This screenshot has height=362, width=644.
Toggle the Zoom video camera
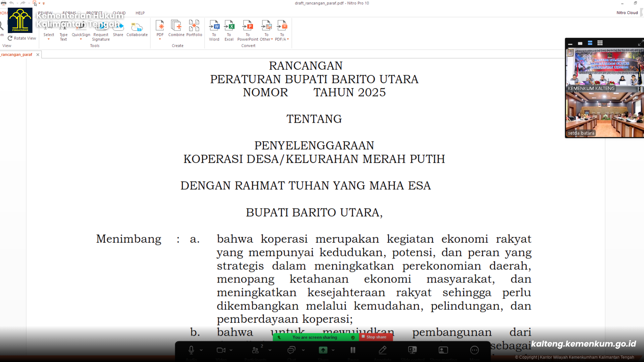point(221,350)
